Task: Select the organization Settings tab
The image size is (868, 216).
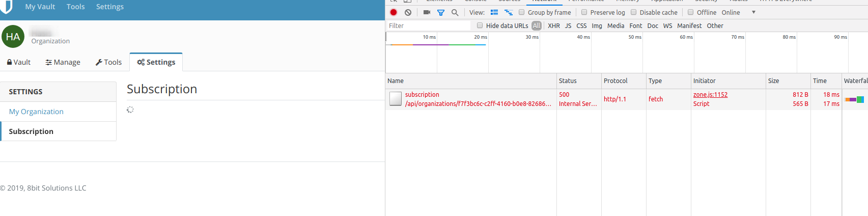Action: (156, 62)
